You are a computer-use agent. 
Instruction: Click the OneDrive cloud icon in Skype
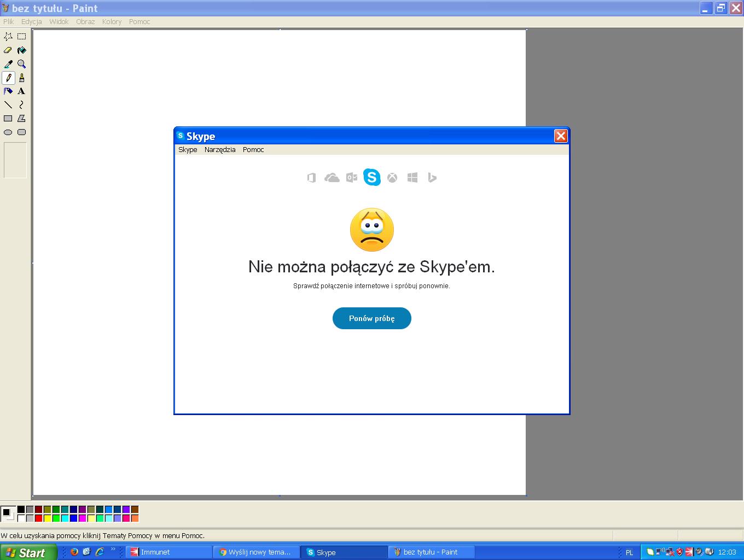(332, 178)
